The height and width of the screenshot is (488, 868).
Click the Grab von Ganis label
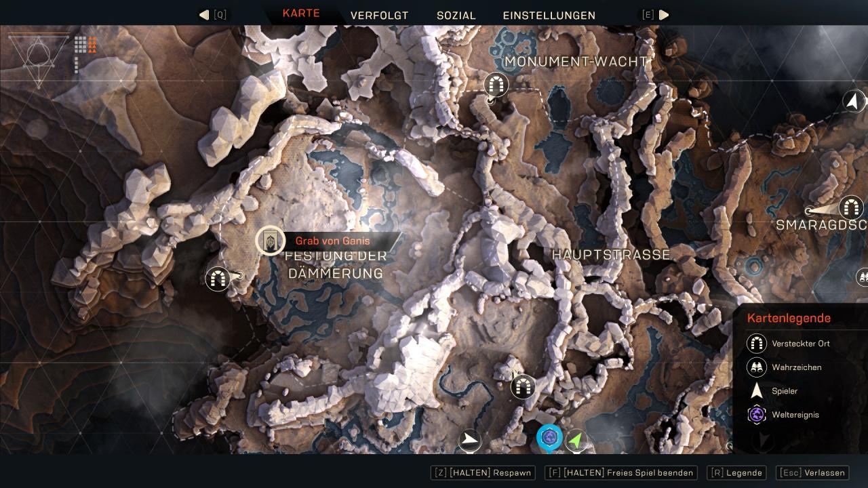(x=333, y=241)
